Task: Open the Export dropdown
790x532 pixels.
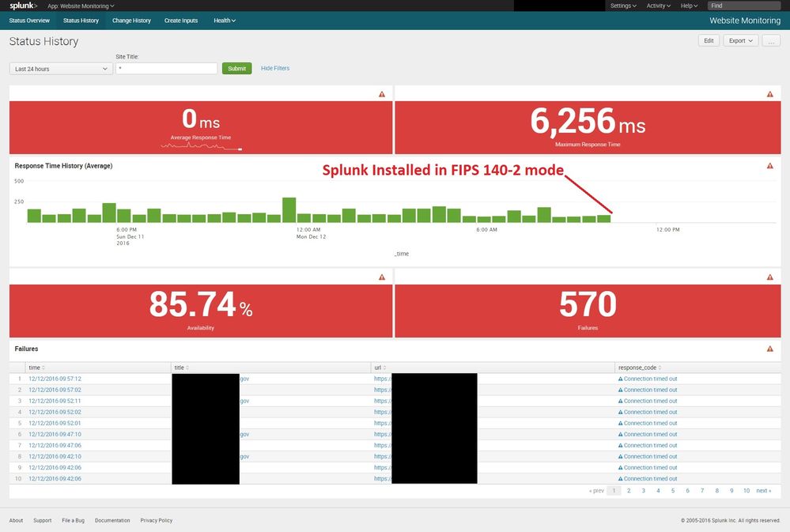Action: [x=740, y=40]
